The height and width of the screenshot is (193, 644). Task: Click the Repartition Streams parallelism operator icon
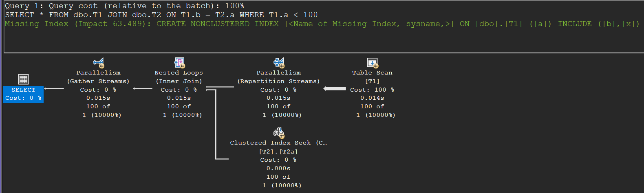279,63
